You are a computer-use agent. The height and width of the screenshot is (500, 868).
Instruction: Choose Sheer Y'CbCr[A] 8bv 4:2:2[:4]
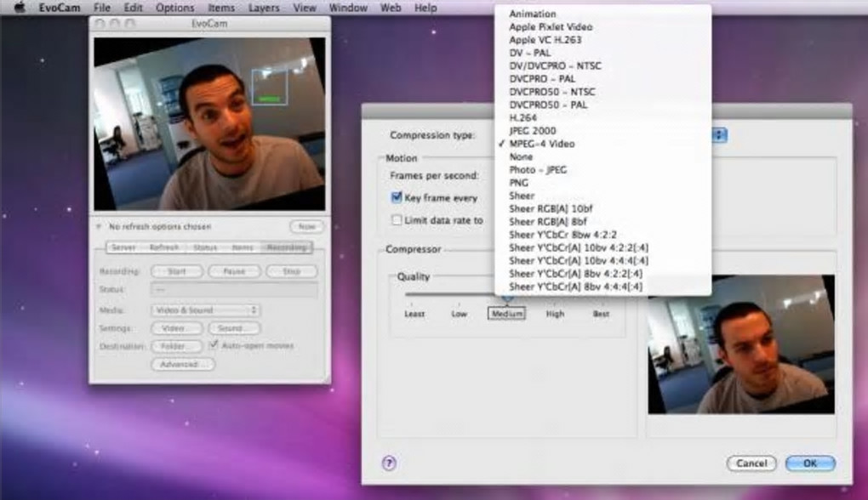click(602, 274)
